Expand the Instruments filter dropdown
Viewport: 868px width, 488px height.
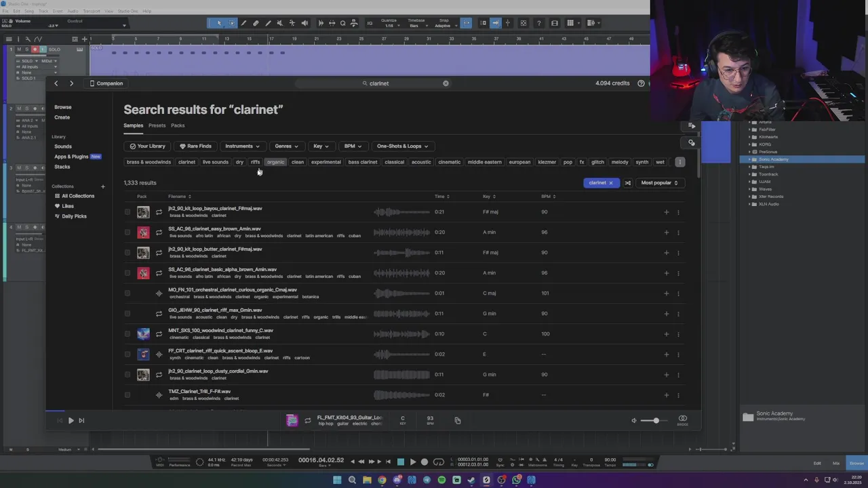click(x=242, y=146)
